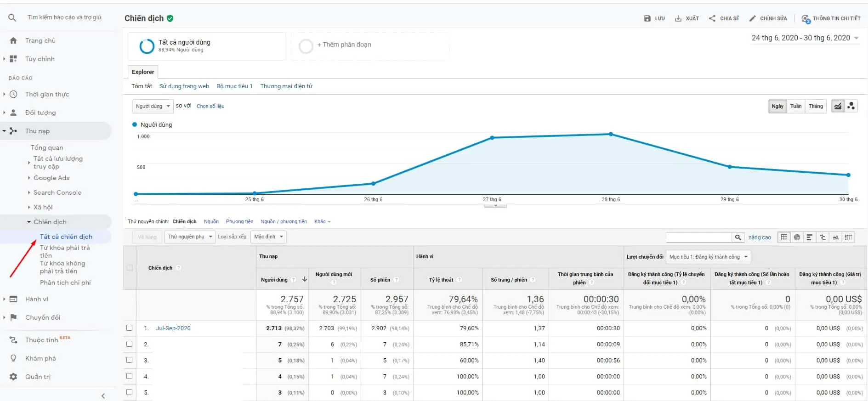Click the LƯU save icon
Image resolution: width=868 pixels, height=401 pixels.
click(x=647, y=18)
